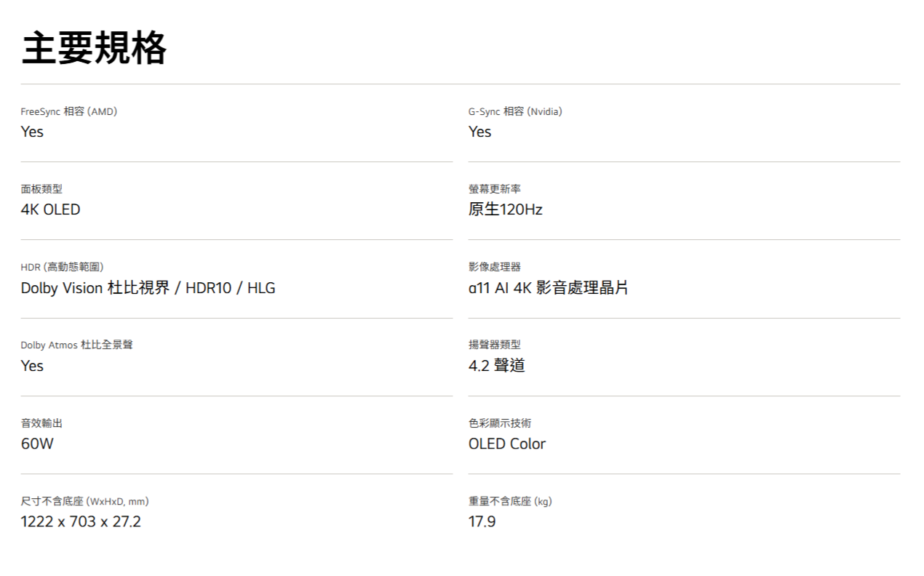924x576 pixels.
Task: Select the 4.2 聲道 speaker value
Action: 496,365
